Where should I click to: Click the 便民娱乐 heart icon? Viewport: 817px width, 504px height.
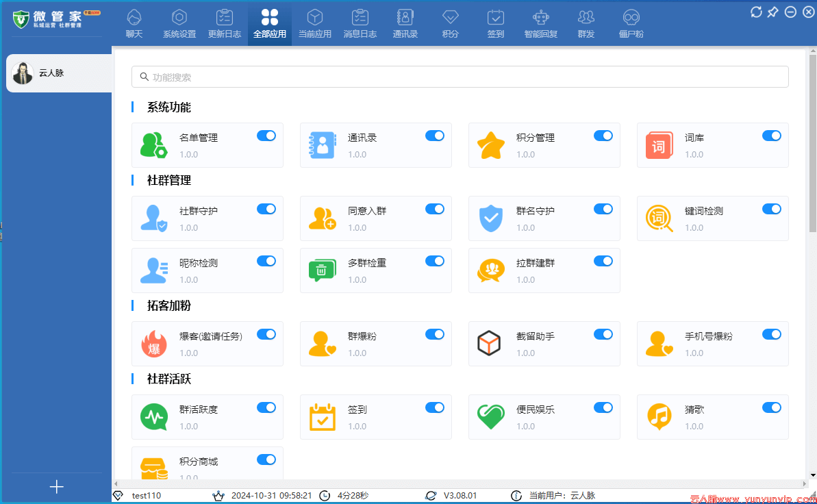click(491, 416)
